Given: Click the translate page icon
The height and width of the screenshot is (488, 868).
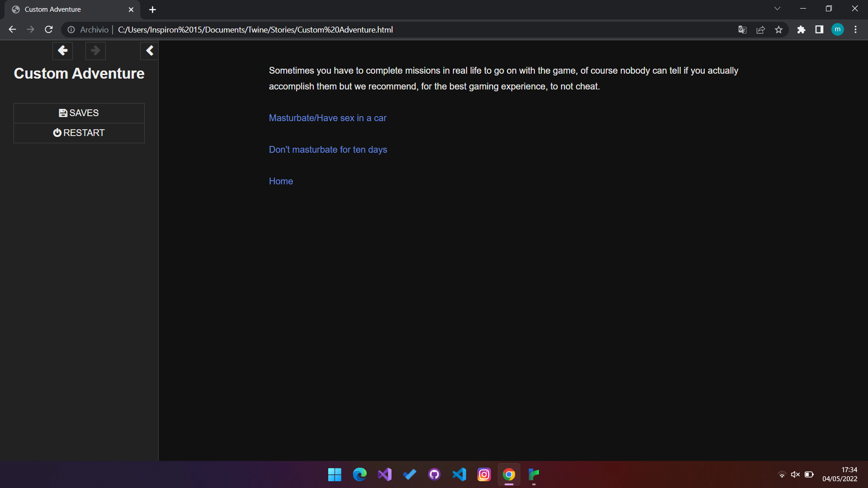Looking at the screenshot, I should pyautogui.click(x=742, y=30).
